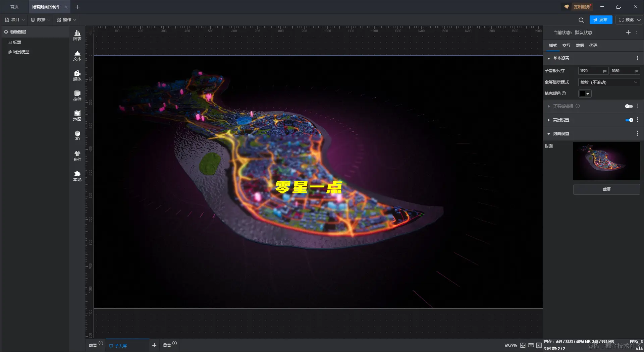Open the 套件 (kits) component panel
This screenshot has width=644, height=352.
[77, 156]
